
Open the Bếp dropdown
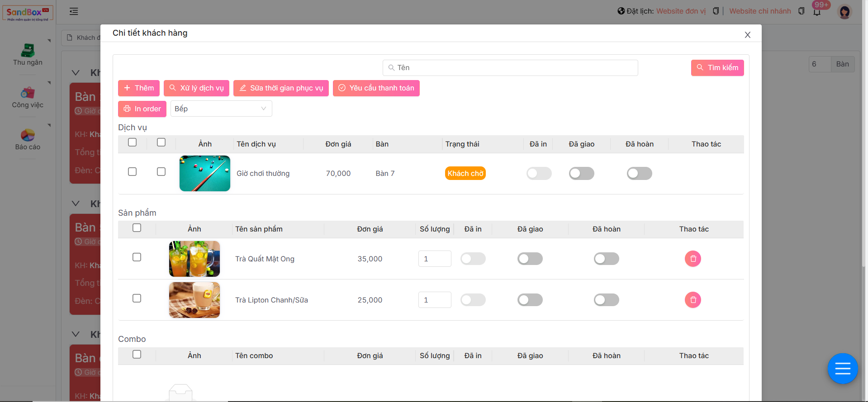point(221,109)
